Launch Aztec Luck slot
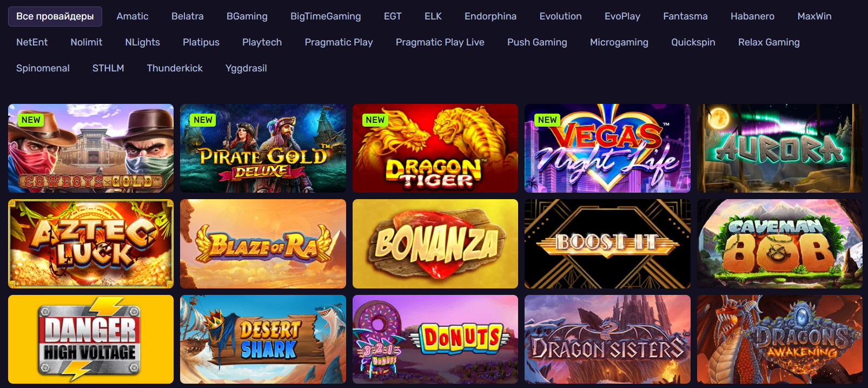Viewport: 868px width, 388px height. [91, 244]
